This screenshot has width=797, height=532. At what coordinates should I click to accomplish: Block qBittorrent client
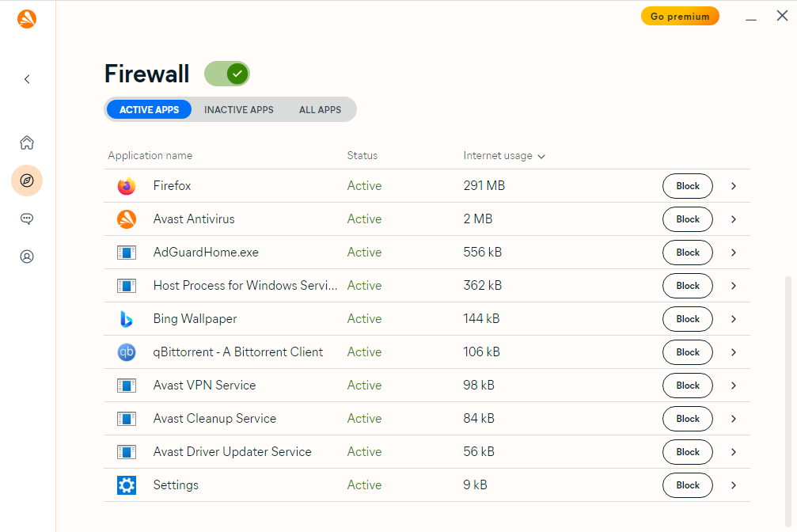(x=688, y=352)
